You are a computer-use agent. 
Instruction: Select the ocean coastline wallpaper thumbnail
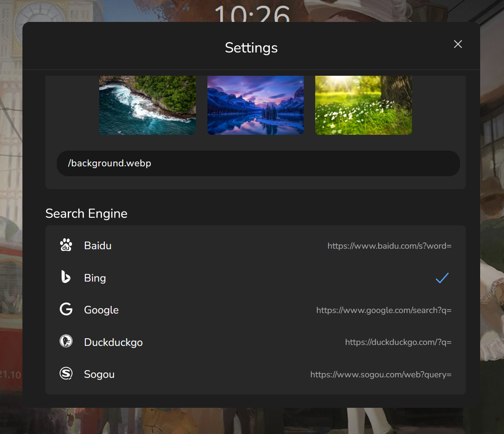(x=147, y=105)
